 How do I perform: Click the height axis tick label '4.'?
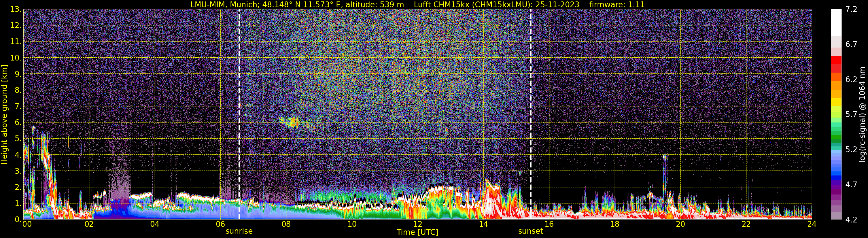[18, 155]
